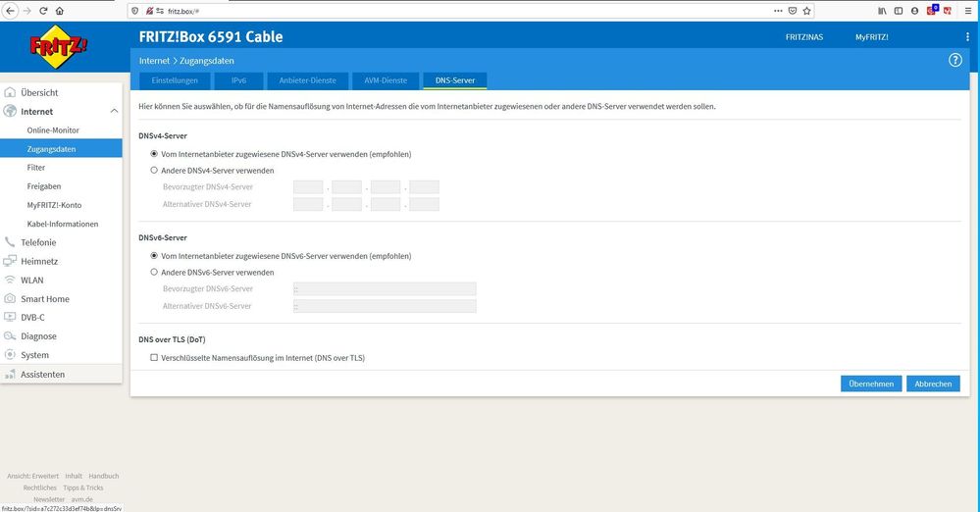Switch to the IPv6 tab
Viewport: 980px width, 512px height.
238,80
